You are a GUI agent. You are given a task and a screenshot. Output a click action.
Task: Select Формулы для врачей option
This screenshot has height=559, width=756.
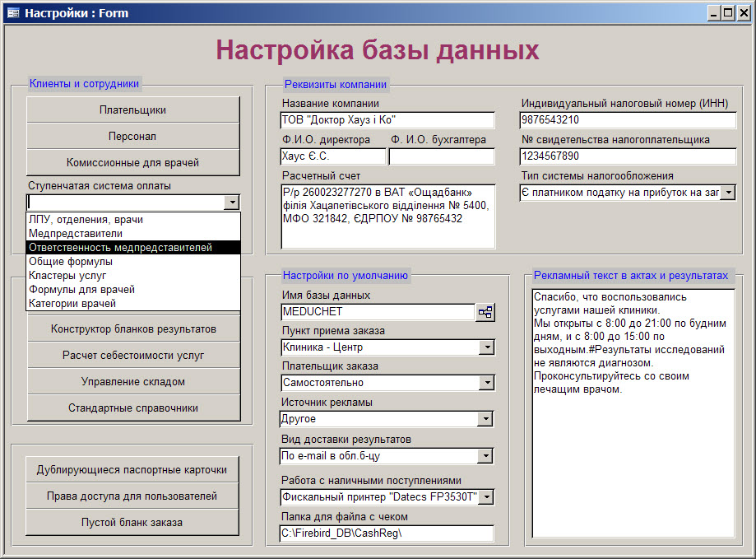point(133,290)
